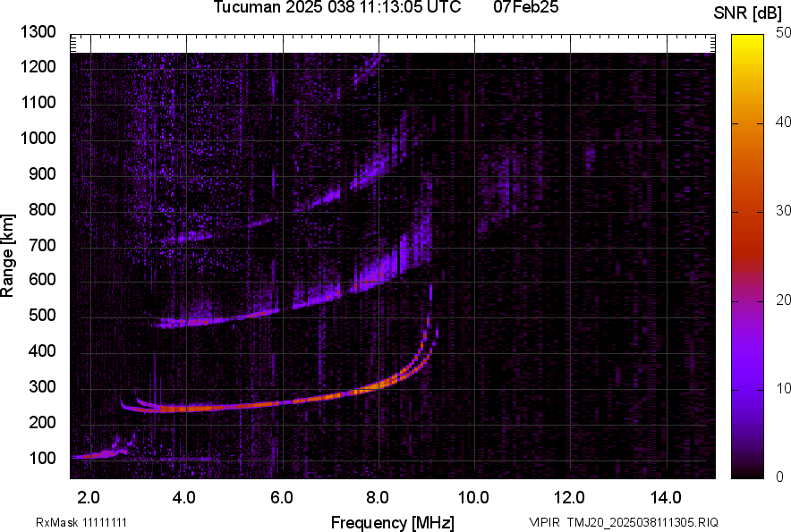Click the Frequency [MHz] axis label
Screen dimensions: 791x532
392,522
